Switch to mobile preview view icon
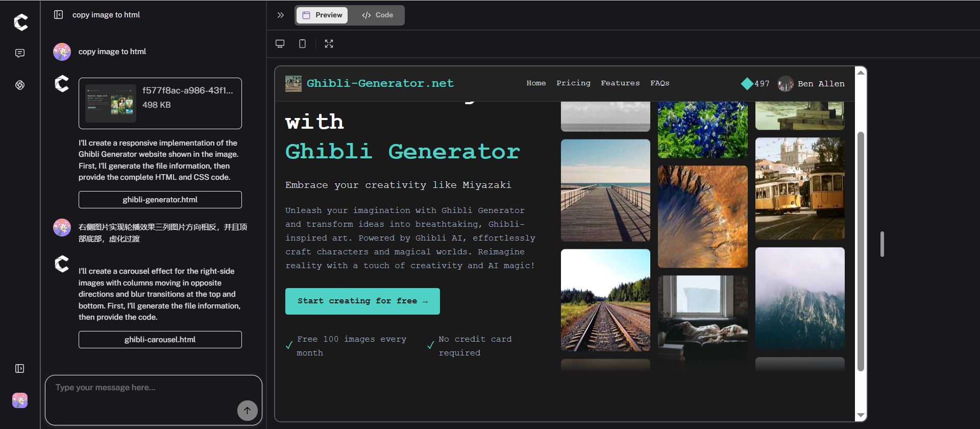980x429 pixels. pos(303,44)
